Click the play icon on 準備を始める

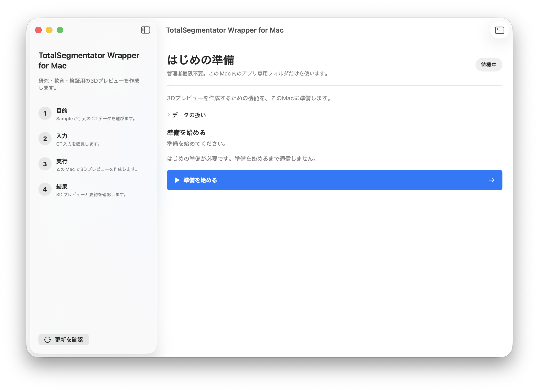point(177,180)
